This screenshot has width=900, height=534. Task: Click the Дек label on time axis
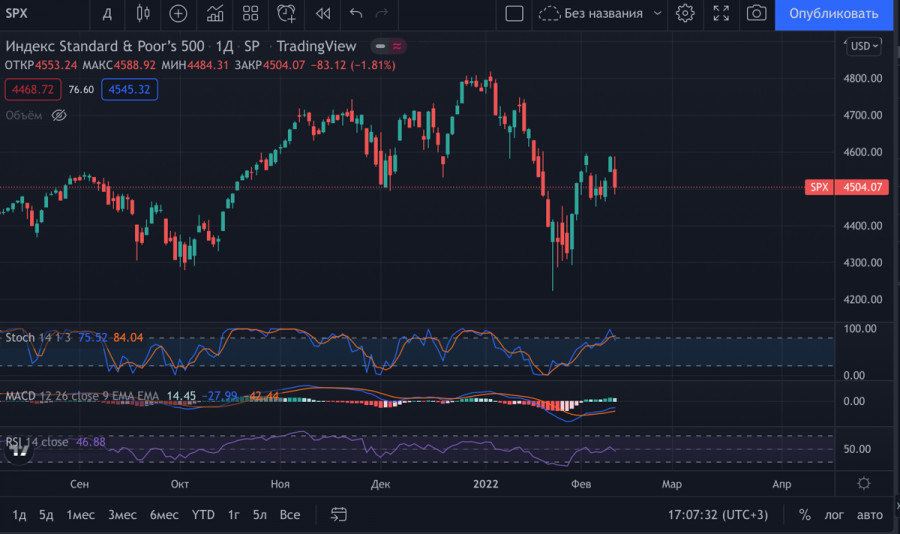[380, 484]
